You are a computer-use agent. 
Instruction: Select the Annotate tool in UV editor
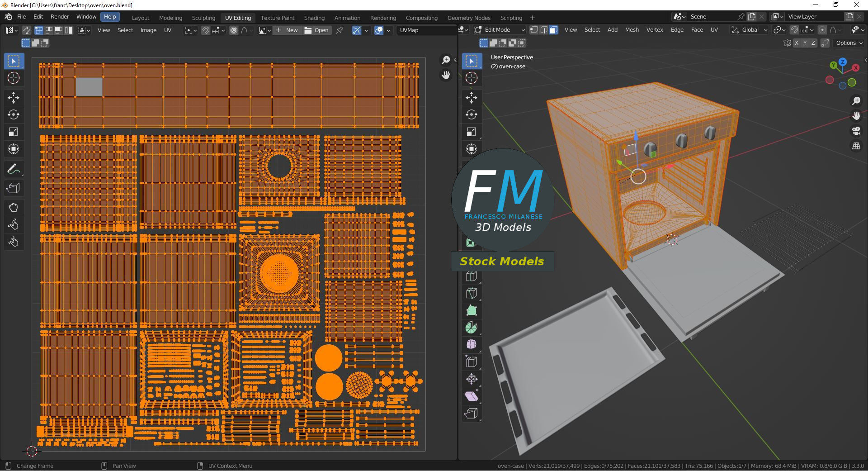click(14, 169)
